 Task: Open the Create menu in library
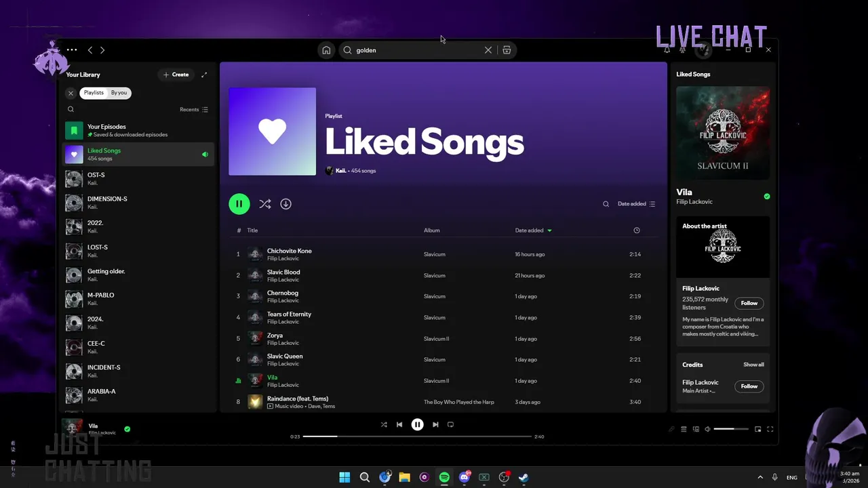176,75
